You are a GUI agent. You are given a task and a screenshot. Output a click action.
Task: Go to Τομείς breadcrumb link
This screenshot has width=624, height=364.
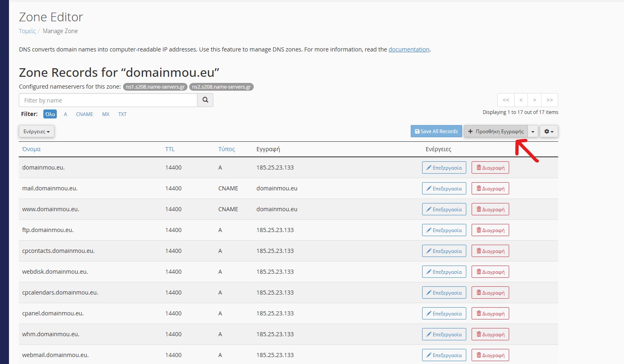pyautogui.click(x=27, y=31)
